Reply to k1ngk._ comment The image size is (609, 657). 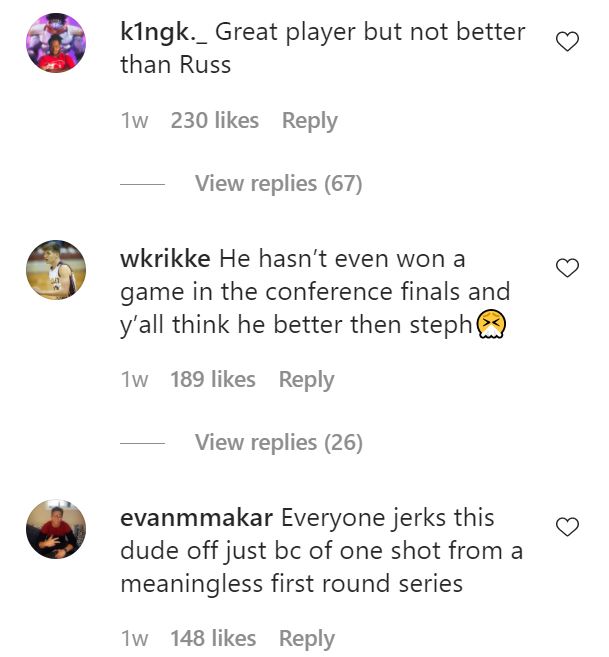(309, 121)
